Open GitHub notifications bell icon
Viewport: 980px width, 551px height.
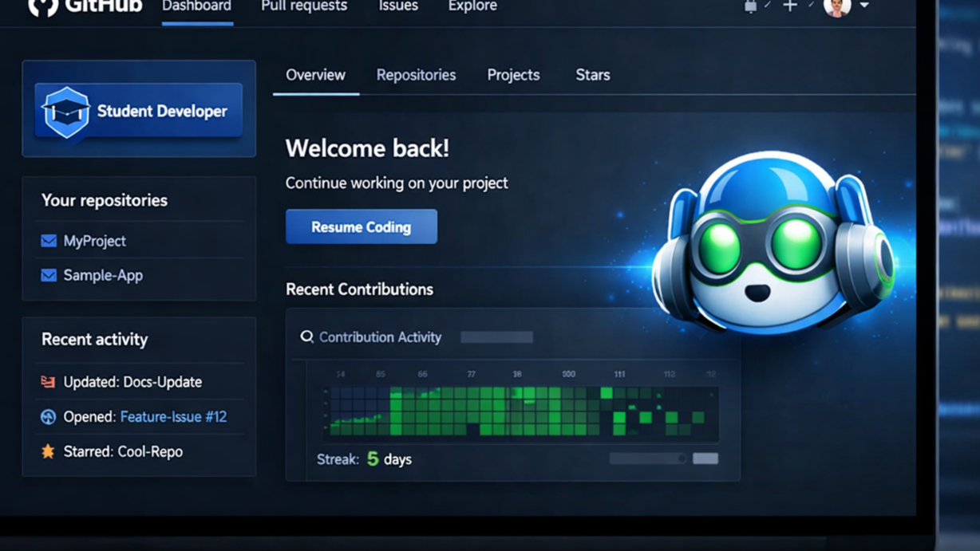(x=750, y=6)
